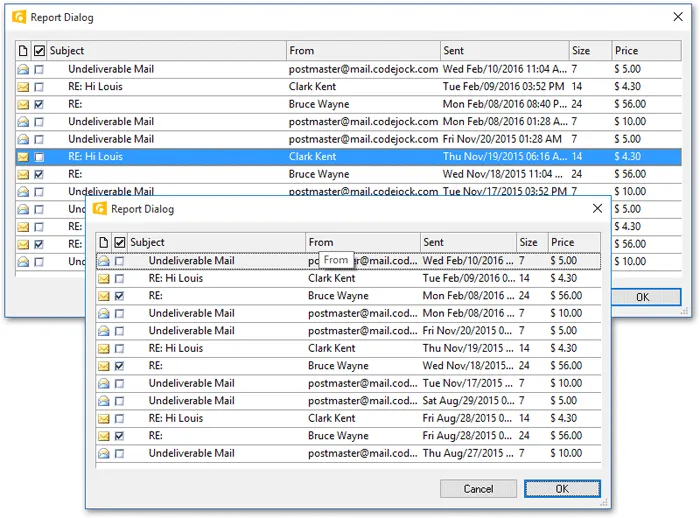
Task: Select '$ 4.30' in highlighted back-window row
Action: pyautogui.click(x=628, y=157)
